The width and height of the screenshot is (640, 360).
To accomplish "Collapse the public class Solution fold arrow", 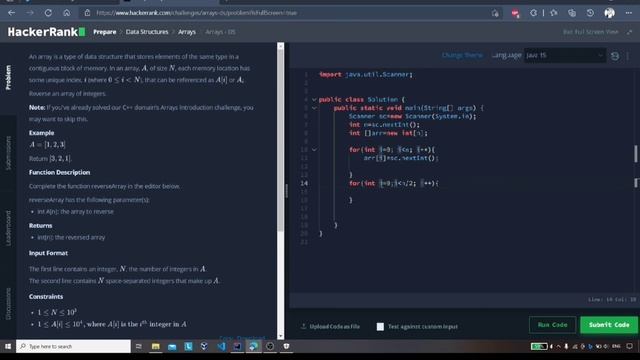I will 314,100.
